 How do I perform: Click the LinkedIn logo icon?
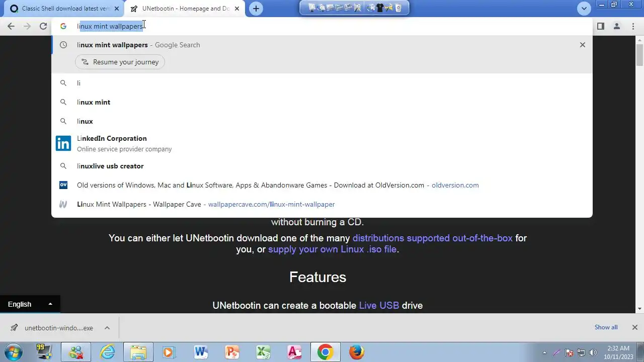[63, 143]
